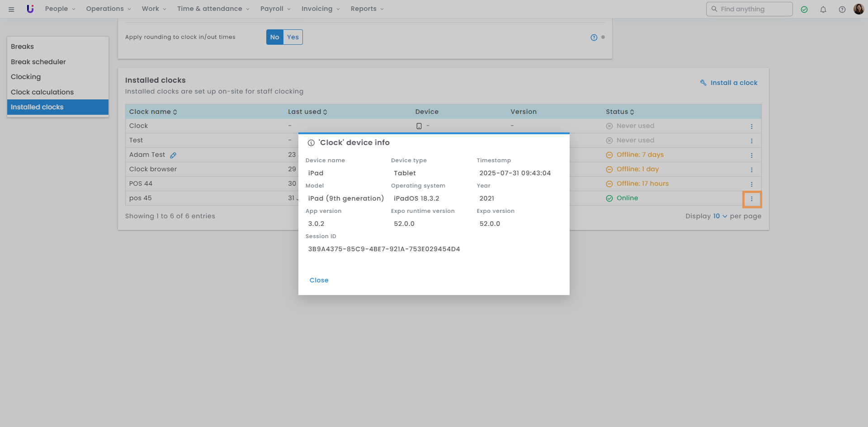Open the hamburger navigation menu
Viewport: 868px width, 427px height.
coord(11,9)
